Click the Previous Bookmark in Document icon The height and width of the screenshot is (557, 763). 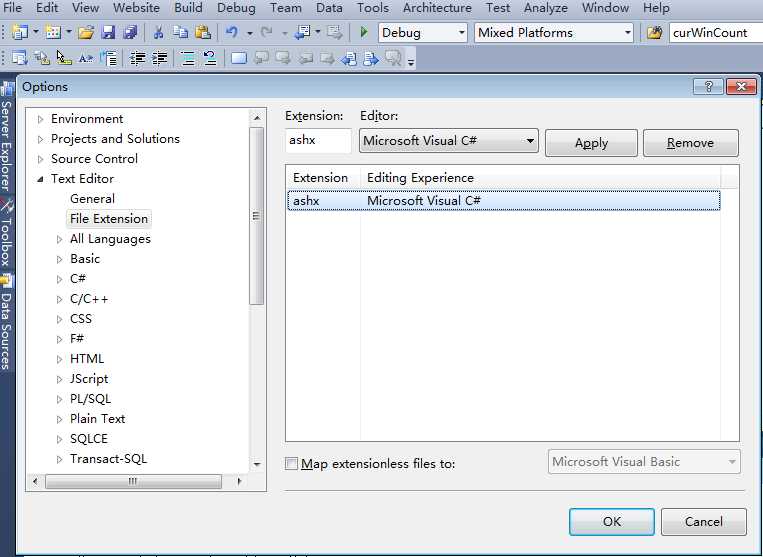[349, 59]
